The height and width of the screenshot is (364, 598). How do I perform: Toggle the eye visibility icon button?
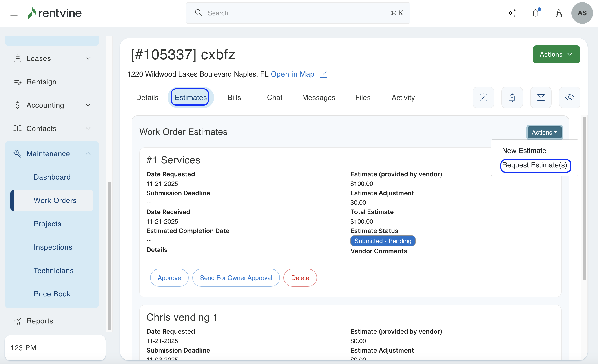pyautogui.click(x=569, y=98)
